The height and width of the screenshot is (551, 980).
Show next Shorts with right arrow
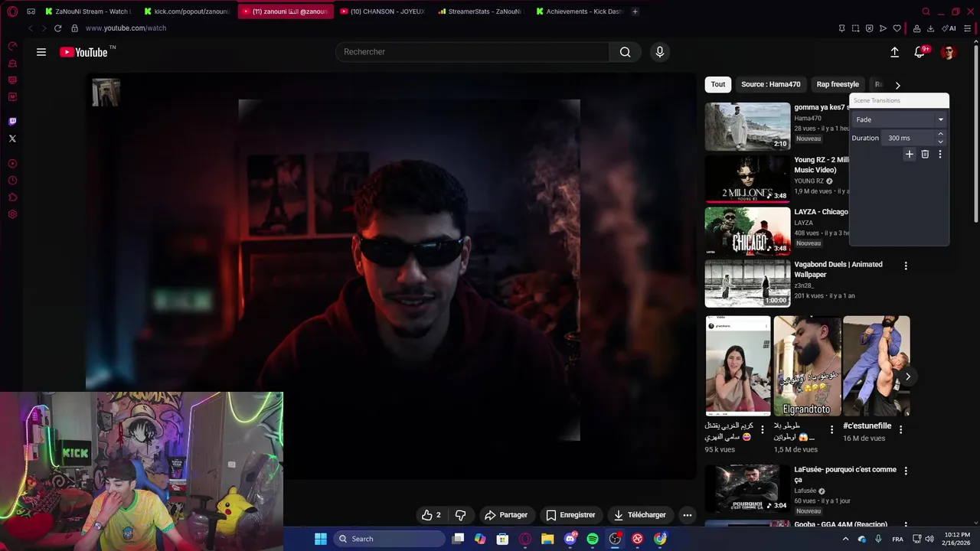click(x=908, y=377)
